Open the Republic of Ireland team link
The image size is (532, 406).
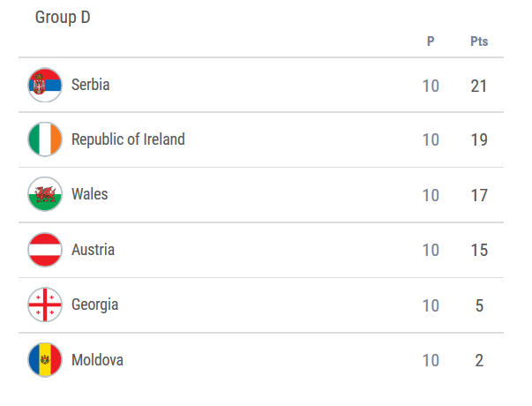(128, 139)
